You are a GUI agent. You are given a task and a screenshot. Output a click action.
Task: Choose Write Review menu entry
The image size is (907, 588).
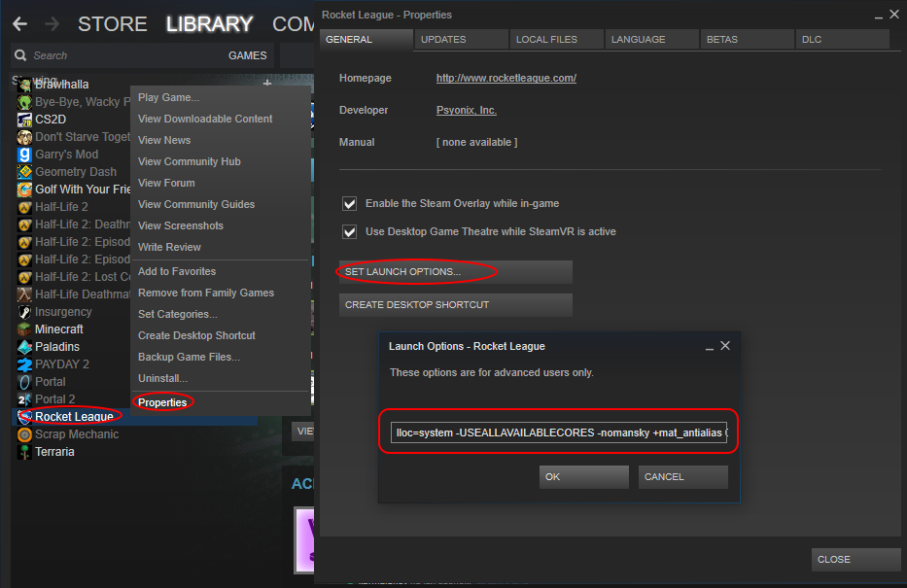pyautogui.click(x=221, y=248)
